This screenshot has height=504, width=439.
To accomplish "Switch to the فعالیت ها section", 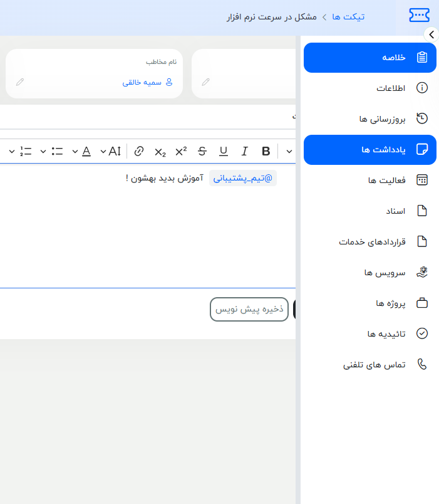I will point(387,181).
